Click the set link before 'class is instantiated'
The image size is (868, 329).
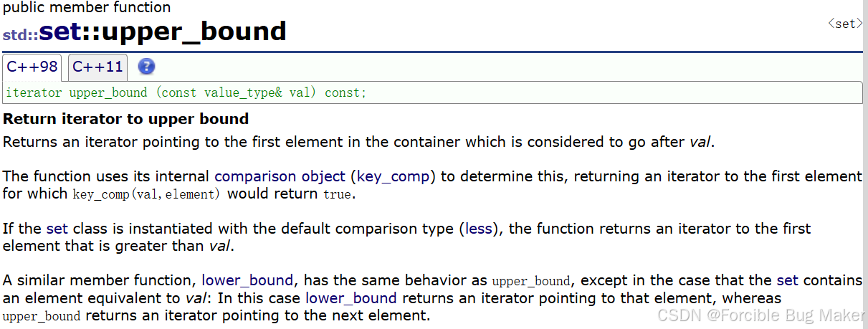point(57,229)
